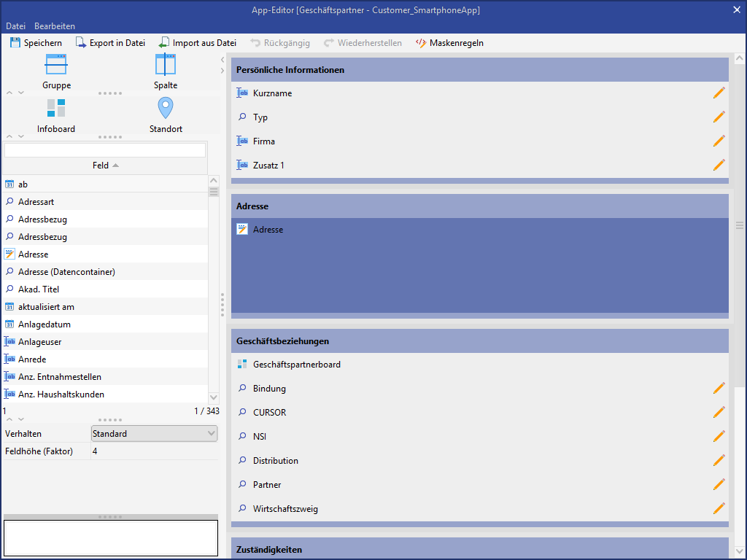Click the Speichern save icon

click(x=15, y=43)
